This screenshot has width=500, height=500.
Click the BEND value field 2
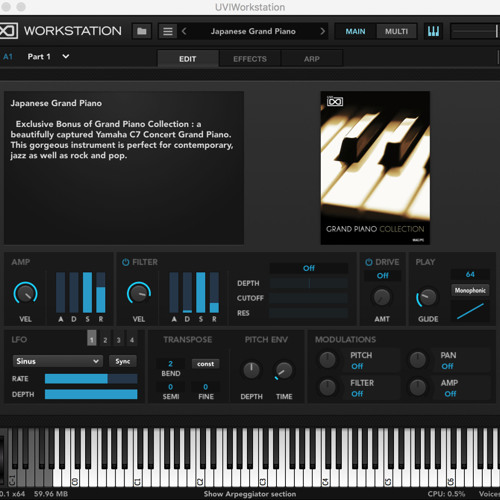pos(171,364)
